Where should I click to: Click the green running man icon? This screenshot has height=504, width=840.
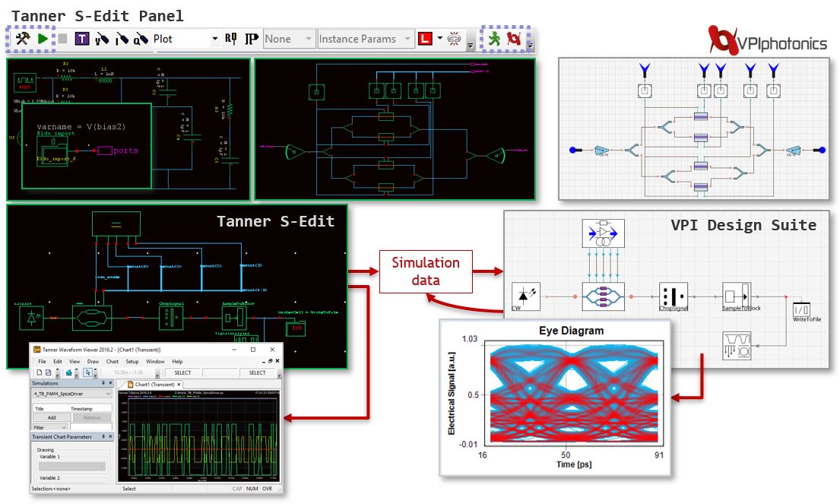click(x=495, y=39)
